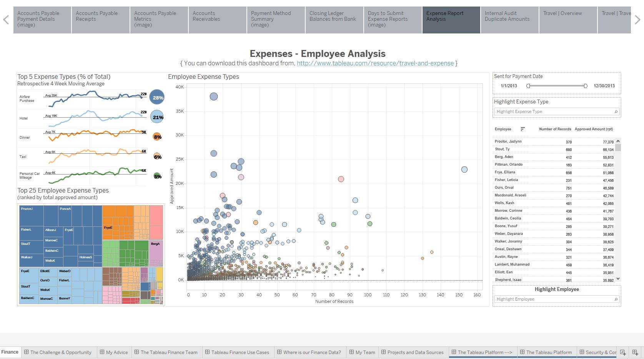Screen dimensions: 644x359
Task: Click the 8% Dinner circle
Action: click(157, 136)
